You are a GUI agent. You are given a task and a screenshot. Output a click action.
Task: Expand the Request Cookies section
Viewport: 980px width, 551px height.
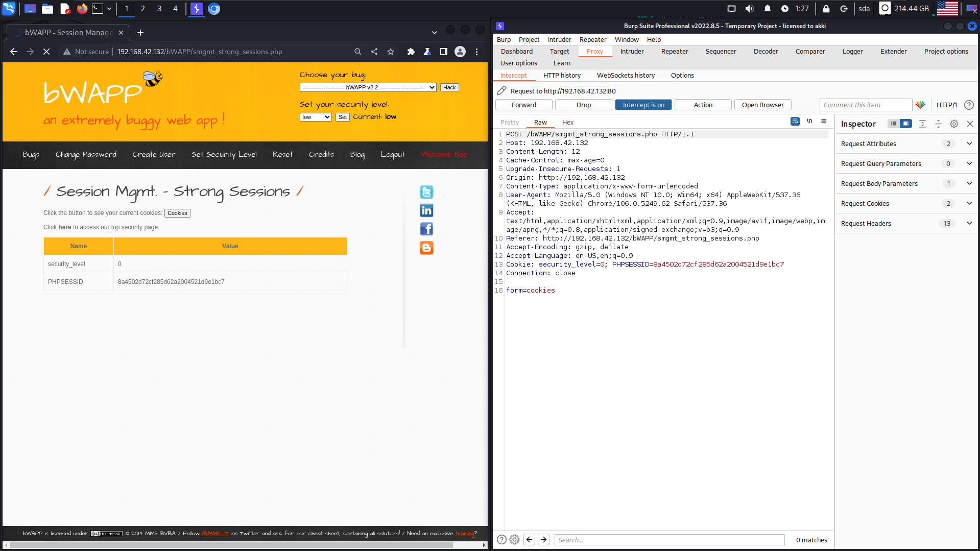point(969,203)
